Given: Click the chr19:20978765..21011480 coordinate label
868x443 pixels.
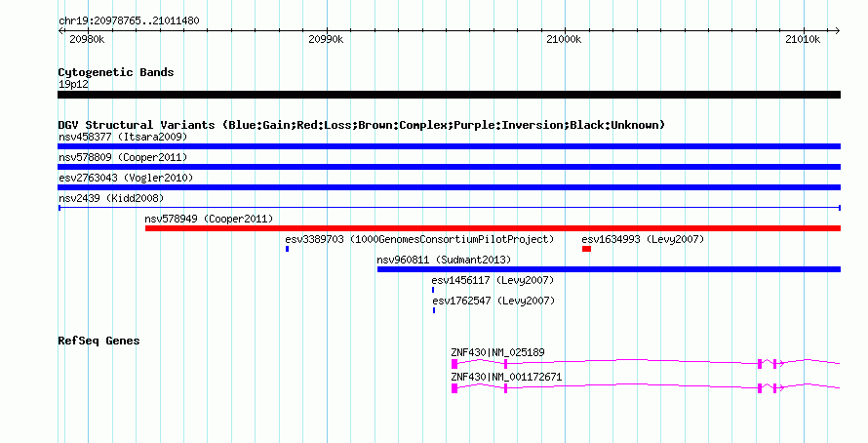Looking at the screenshot, I should 129,21.
